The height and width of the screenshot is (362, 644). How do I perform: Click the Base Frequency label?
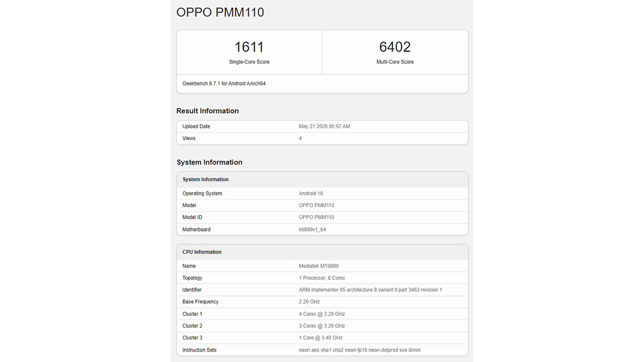(x=201, y=302)
